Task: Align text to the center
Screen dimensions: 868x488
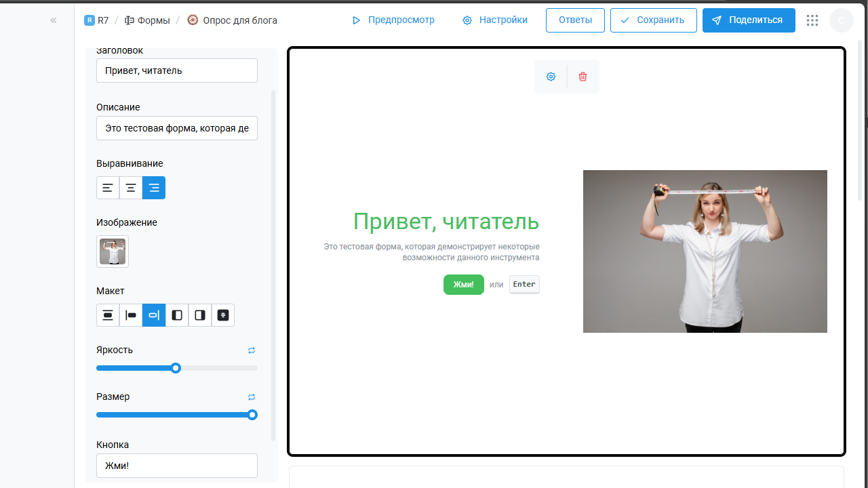Action: click(x=131, y=188)
